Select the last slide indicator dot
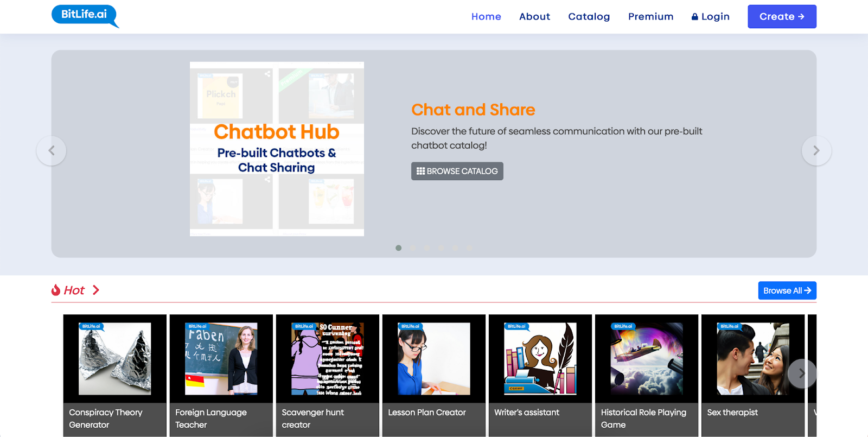 [x=469, y=248]
